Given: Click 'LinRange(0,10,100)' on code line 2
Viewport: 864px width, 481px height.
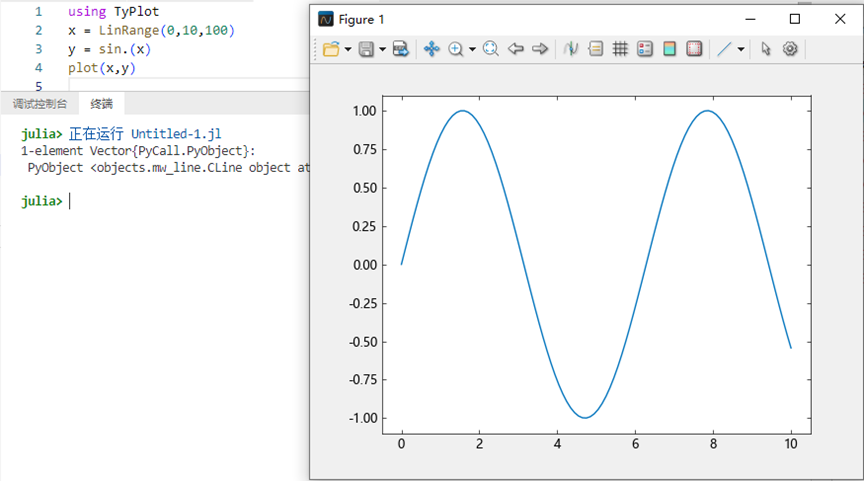Looking at the screenshot, I should tap(167, 30).
